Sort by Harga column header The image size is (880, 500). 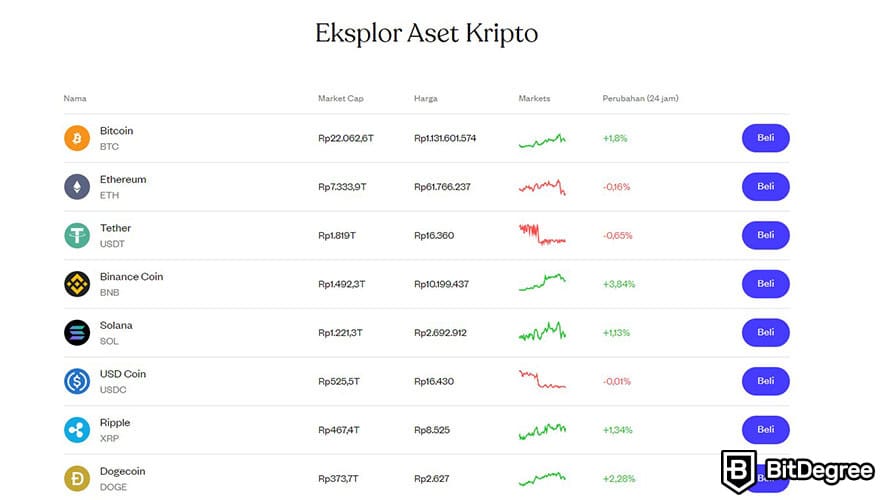[425, 99]
